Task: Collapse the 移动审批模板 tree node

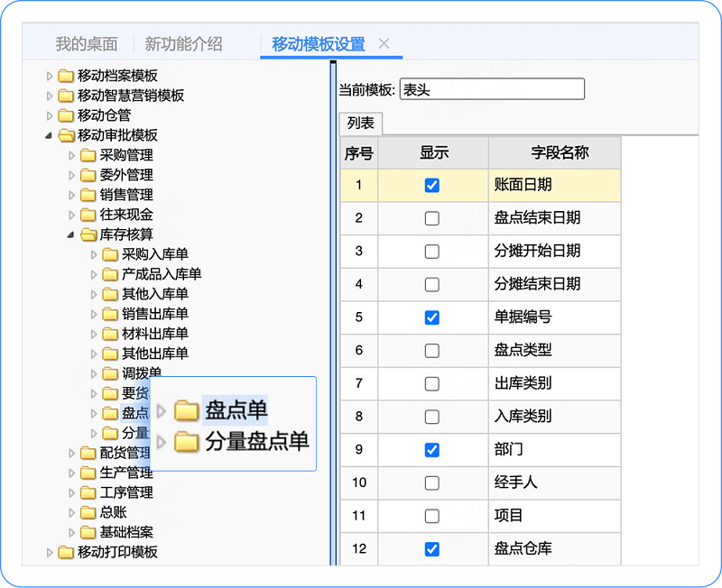Action: coord(49,135)
